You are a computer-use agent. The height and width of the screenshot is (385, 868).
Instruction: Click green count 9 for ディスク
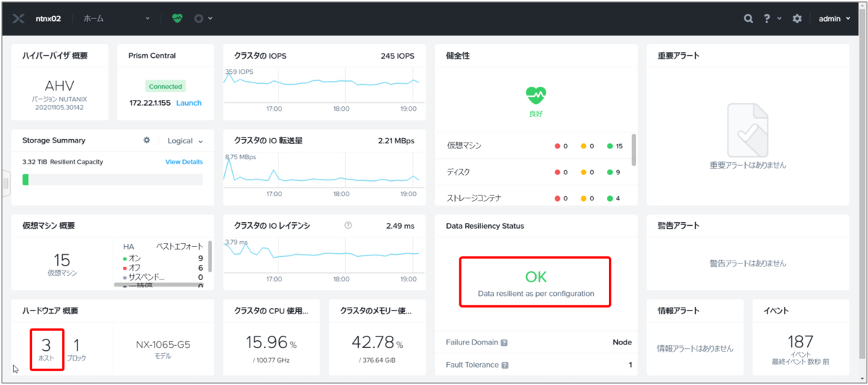pos(615,172)
